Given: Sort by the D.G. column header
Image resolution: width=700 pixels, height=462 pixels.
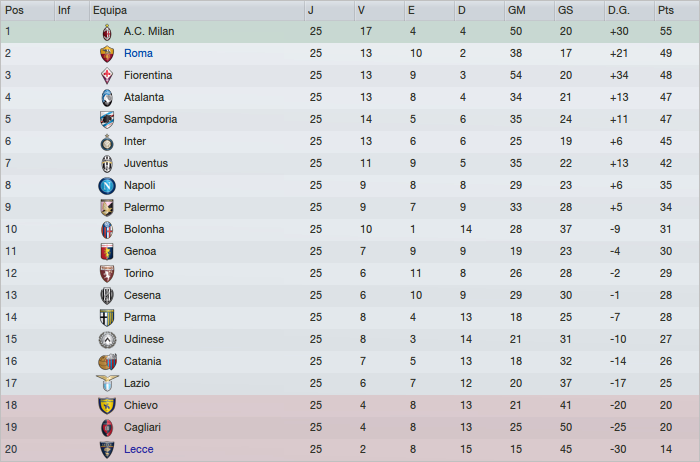Looking at the screenshot, I should coord(619,10).
